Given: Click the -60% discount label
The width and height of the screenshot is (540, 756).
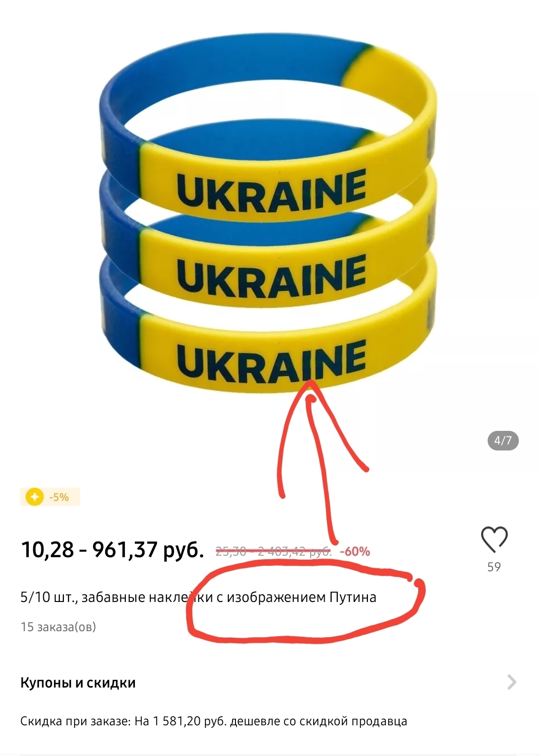Looking at the screenshot, I should tap(355, 552).
